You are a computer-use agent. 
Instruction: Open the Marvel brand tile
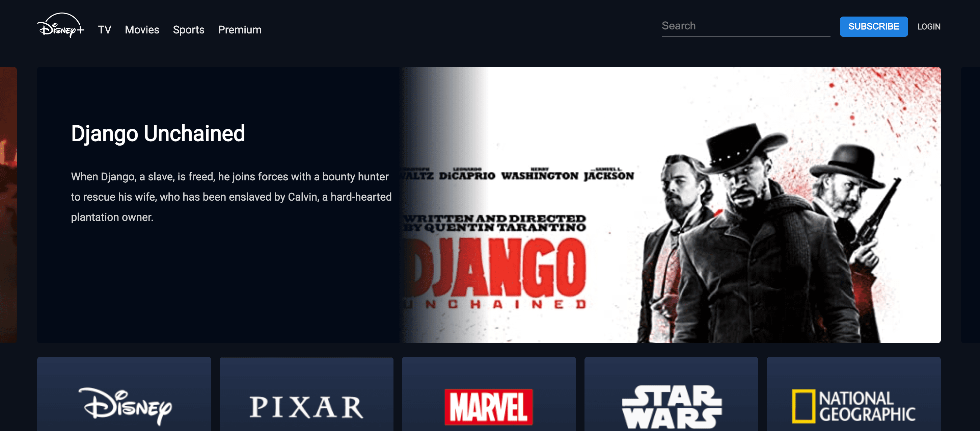[x=488, y=394]
